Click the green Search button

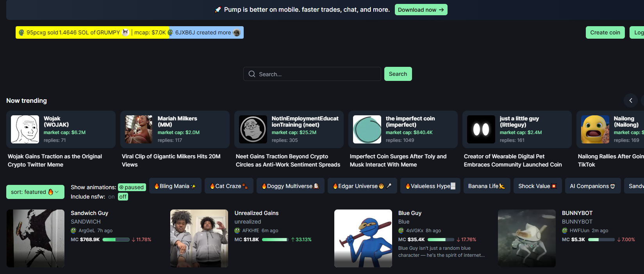pos(398,74)
